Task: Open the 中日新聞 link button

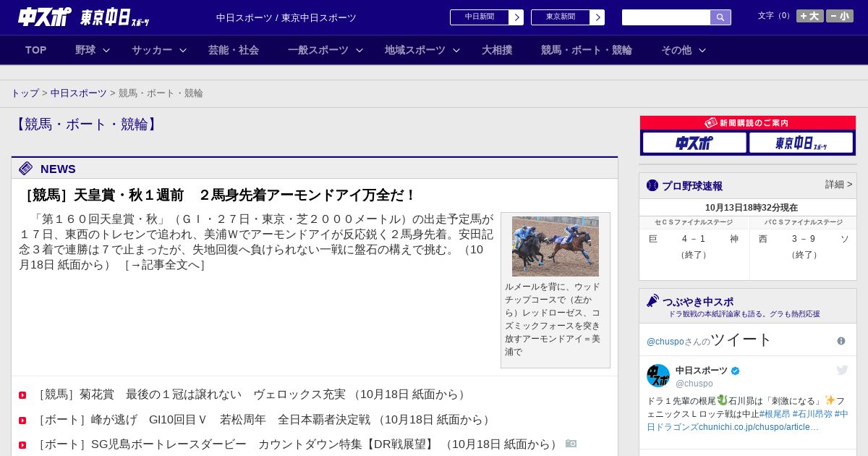Action: 480,17
